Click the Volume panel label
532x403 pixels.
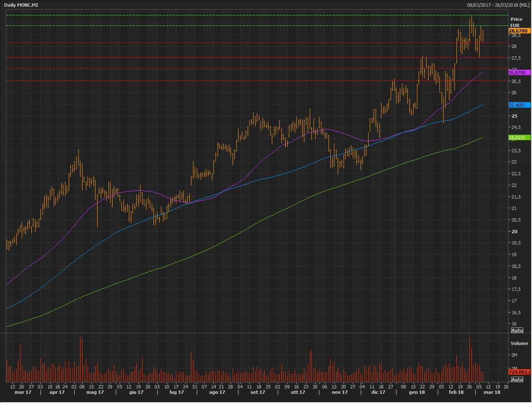click(519, 343)
